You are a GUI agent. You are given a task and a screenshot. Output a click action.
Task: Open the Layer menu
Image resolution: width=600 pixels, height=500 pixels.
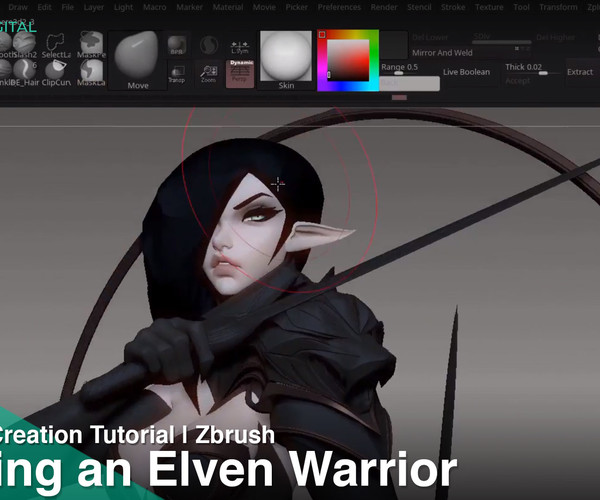pos(93,7)
